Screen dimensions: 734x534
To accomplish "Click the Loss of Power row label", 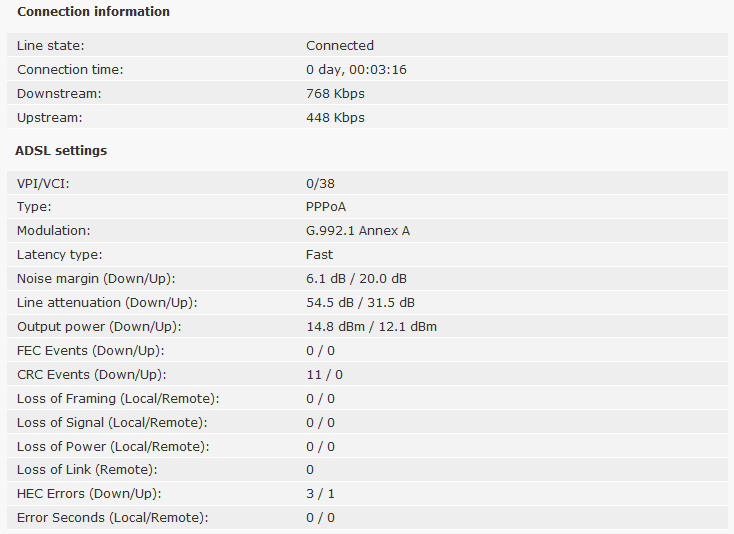I will click(113, 446).
